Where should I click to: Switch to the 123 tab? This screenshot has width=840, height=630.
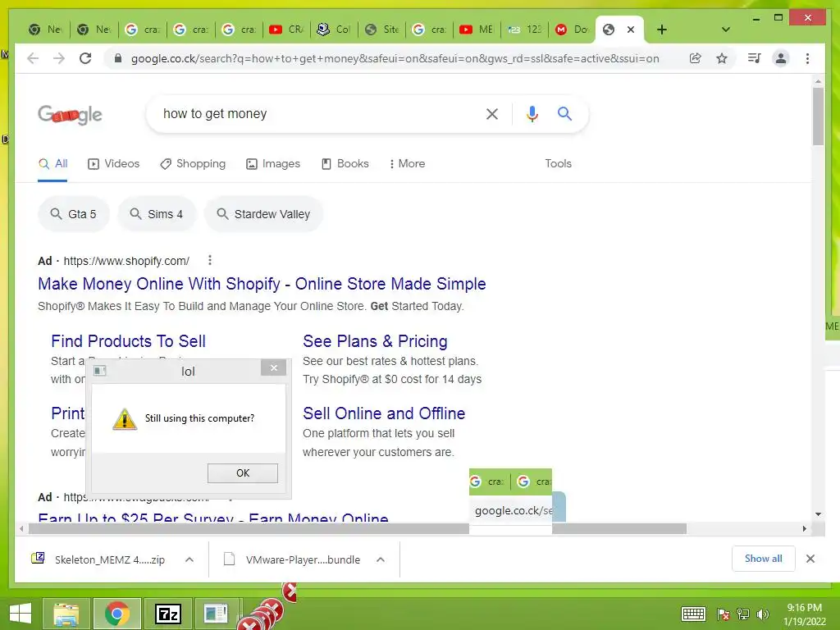[525, 30]
